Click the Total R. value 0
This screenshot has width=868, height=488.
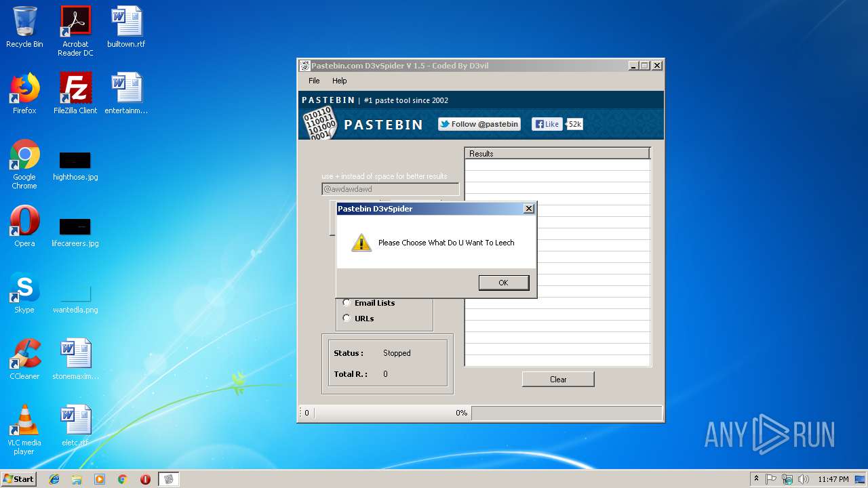[x=385, y=374]
